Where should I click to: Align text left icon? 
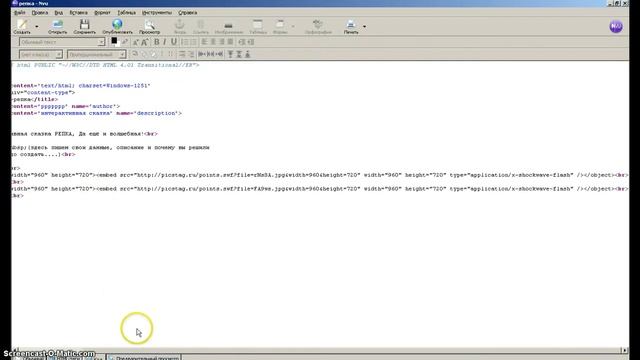tap(204, 42)
